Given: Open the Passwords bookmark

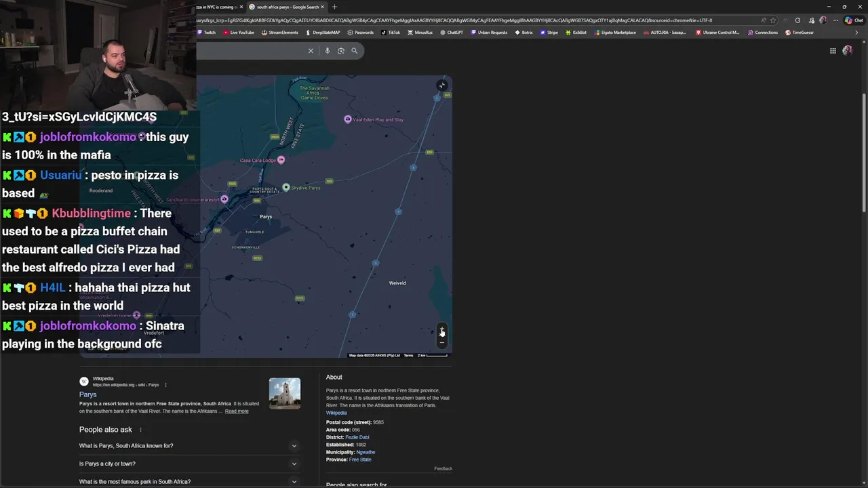Looking at the screenshot, I should (360, 33).
